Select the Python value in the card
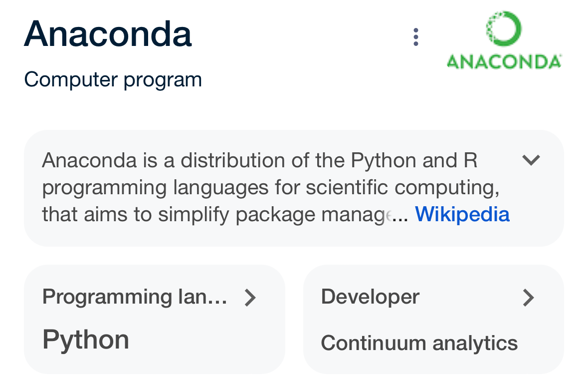 [x=85, y=339]
